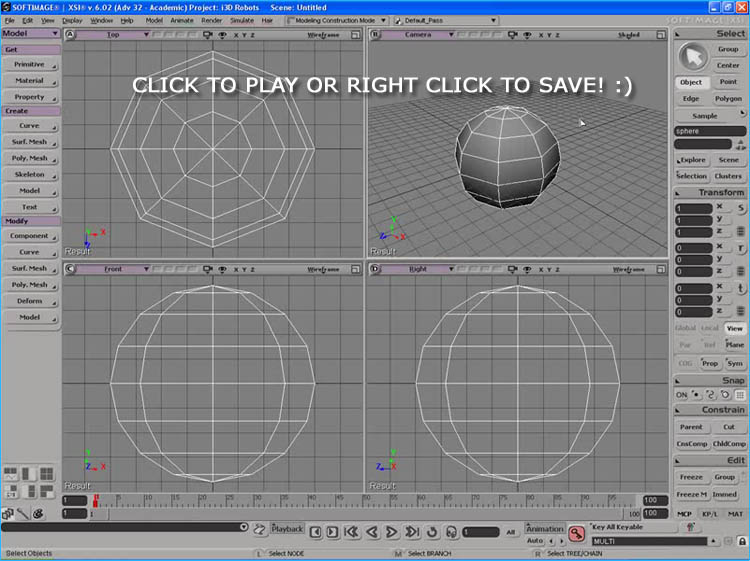Select the Rotate transform r icon
750x561 pixels.
pyautogui.click(x=742, y=248)
